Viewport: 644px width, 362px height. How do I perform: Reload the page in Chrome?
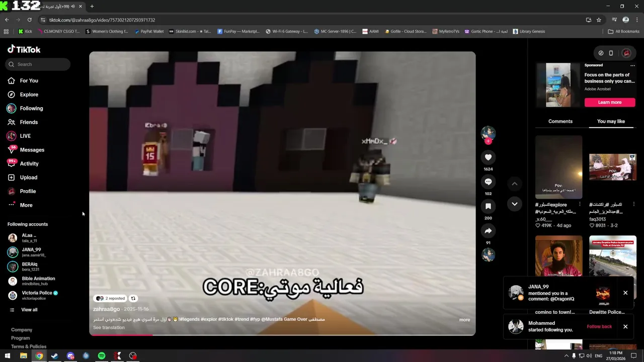click(29, 20)
